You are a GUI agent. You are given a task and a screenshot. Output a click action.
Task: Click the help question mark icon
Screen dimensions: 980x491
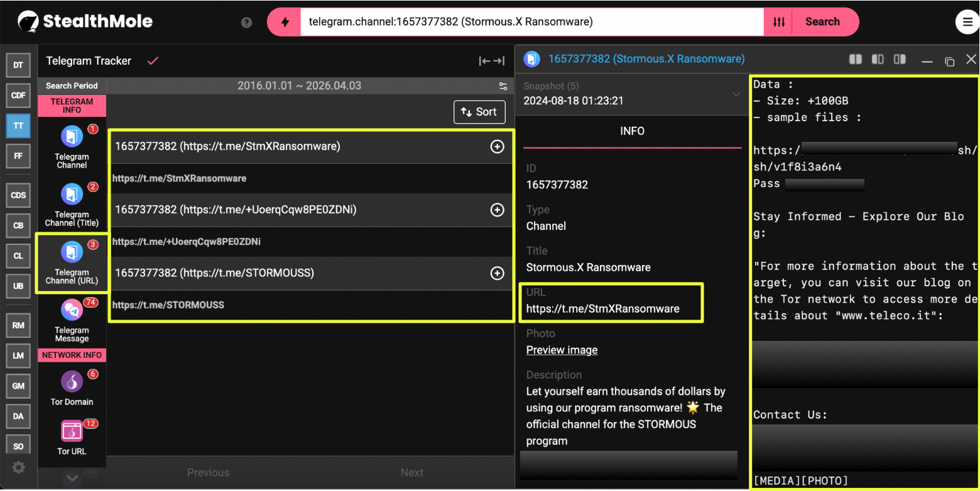(x=246, y=23)
